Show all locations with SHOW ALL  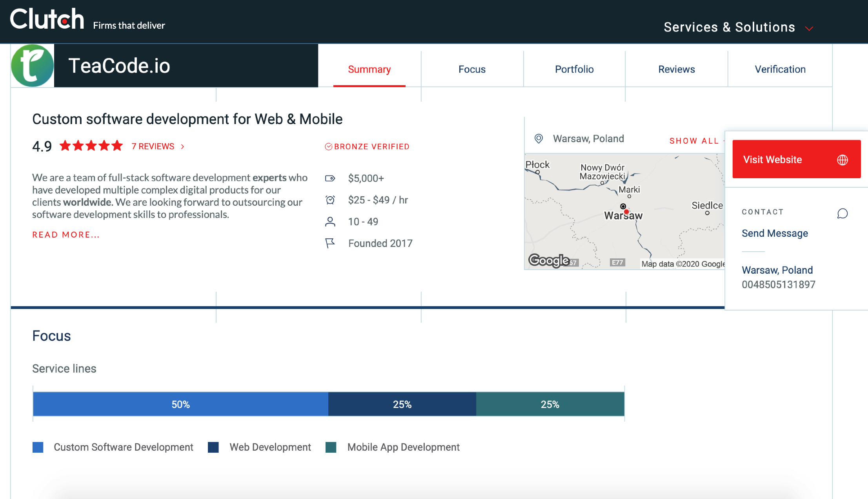694,141
